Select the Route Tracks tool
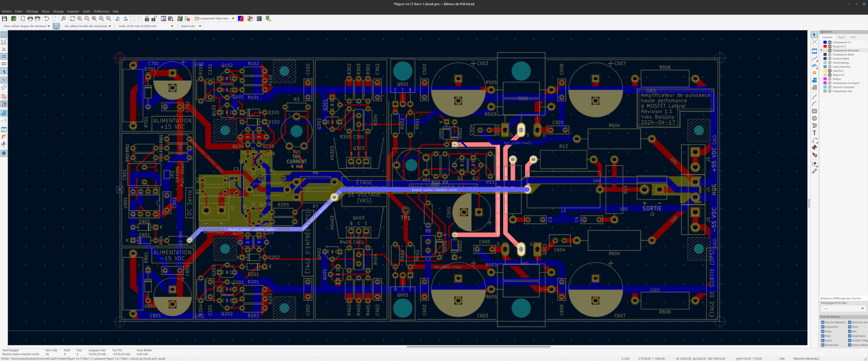This screenshot has height=361, width=868. click(x=814, y=58)
